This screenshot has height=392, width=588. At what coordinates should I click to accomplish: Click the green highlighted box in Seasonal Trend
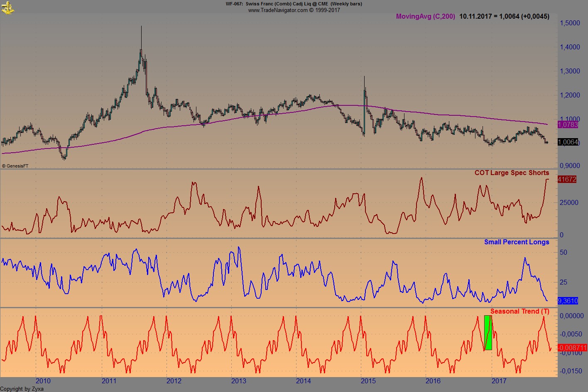pyautogui.click(x=488, y=333)
